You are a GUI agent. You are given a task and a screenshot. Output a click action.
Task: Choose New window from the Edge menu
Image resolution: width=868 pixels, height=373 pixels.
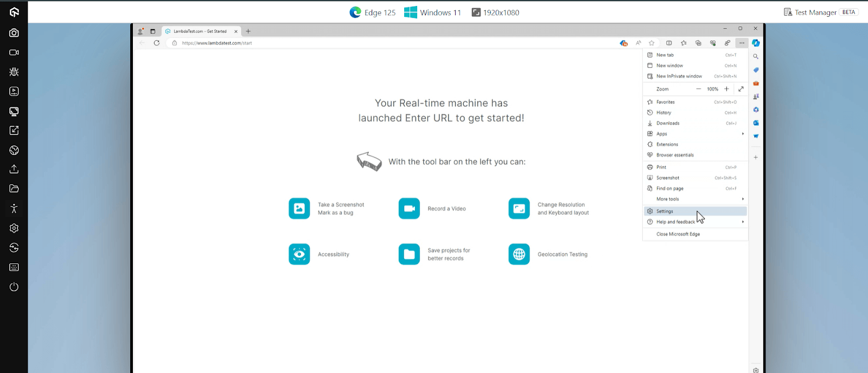[695, 66]
